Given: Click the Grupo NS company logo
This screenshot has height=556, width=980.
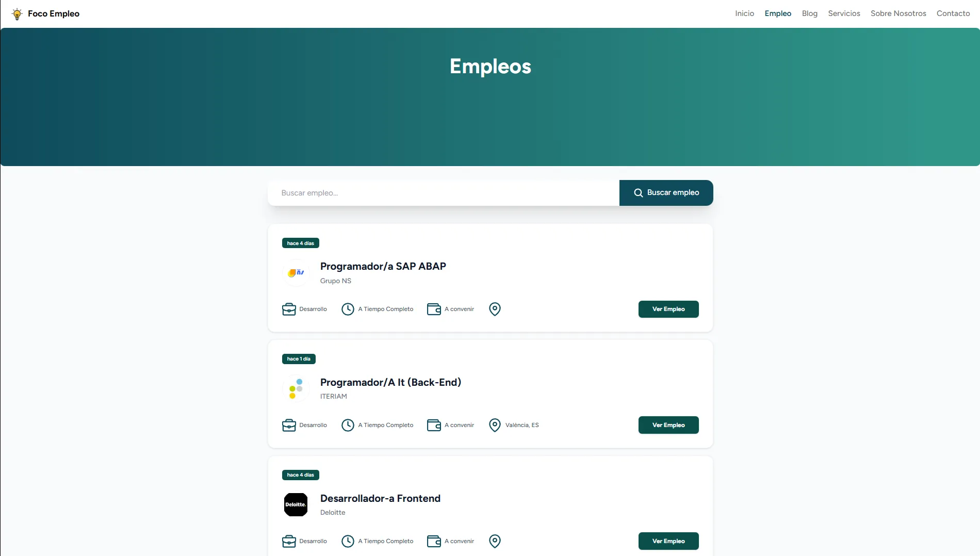Looking at the screenshot, I should (296, 273).
